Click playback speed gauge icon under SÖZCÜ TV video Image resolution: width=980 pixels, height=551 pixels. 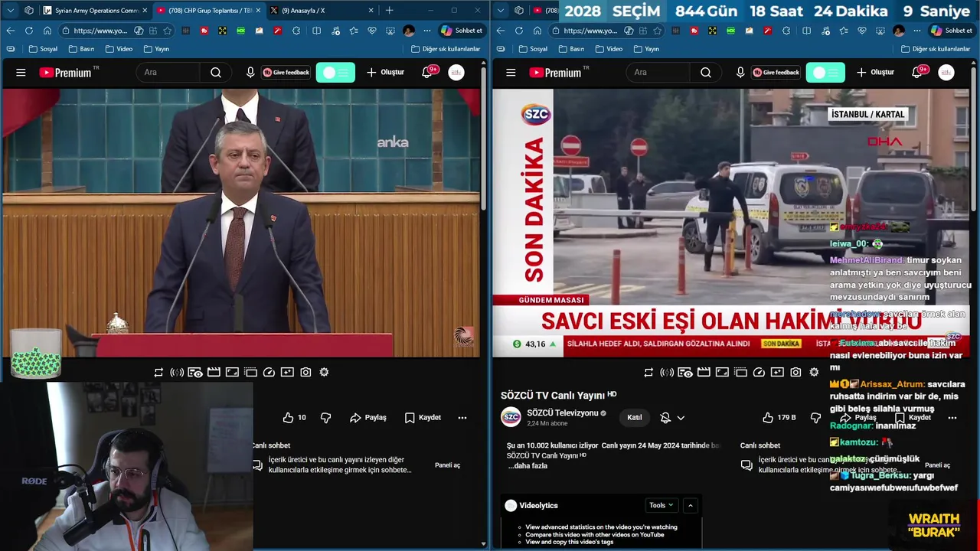(759, 373)
